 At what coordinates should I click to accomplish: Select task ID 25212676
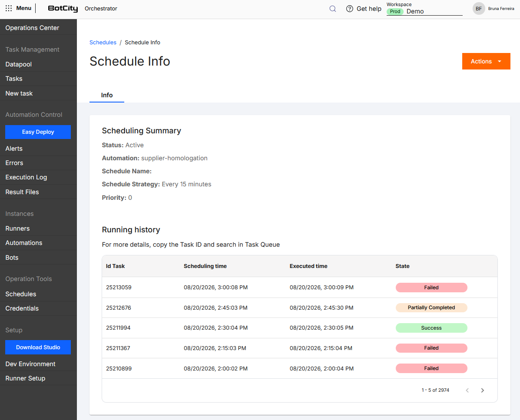point(119,308)
